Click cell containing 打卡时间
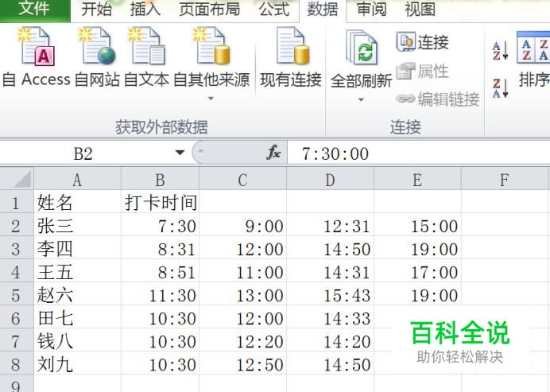The width and height of the screenshot is (550, 392). click(x=161, y=203)
